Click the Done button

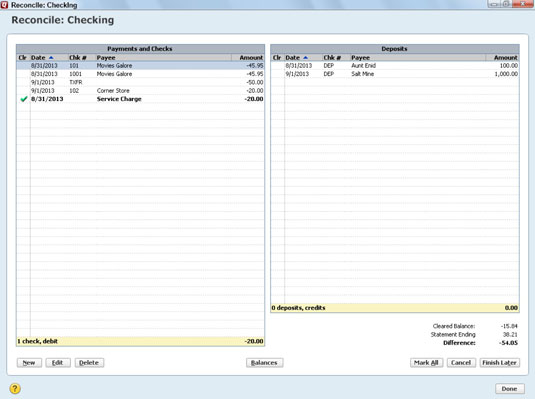pyautogui.click(x=509, y=388)
